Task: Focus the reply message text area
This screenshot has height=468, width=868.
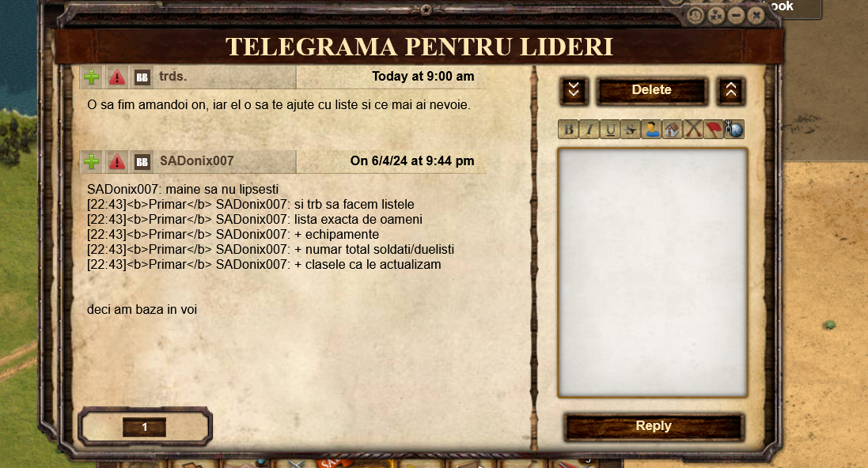Action: [653, 273]
